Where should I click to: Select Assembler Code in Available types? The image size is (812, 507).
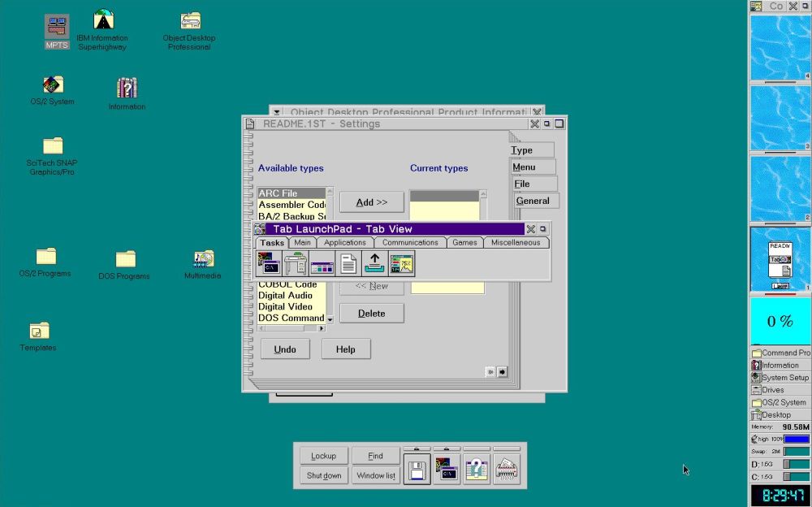click(292, 205)
